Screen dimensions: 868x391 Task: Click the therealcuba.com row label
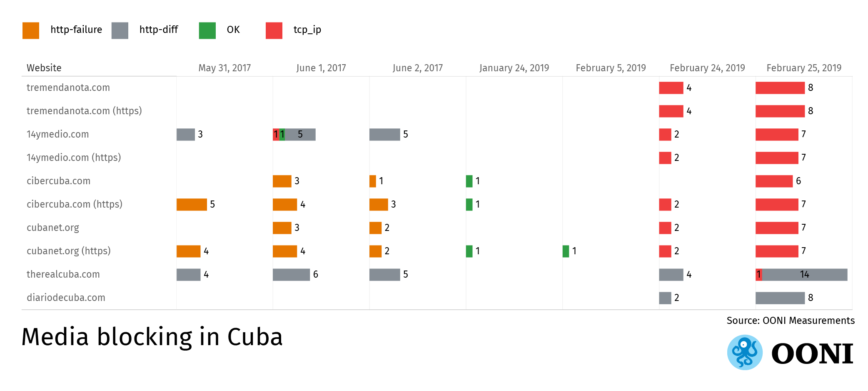pos(63,274)
